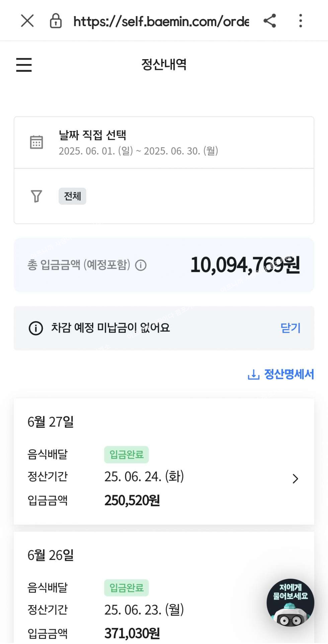328x644 pixels.
Task: Open the 날짜 직접 선택 date range picker
Action: (138, 143)
